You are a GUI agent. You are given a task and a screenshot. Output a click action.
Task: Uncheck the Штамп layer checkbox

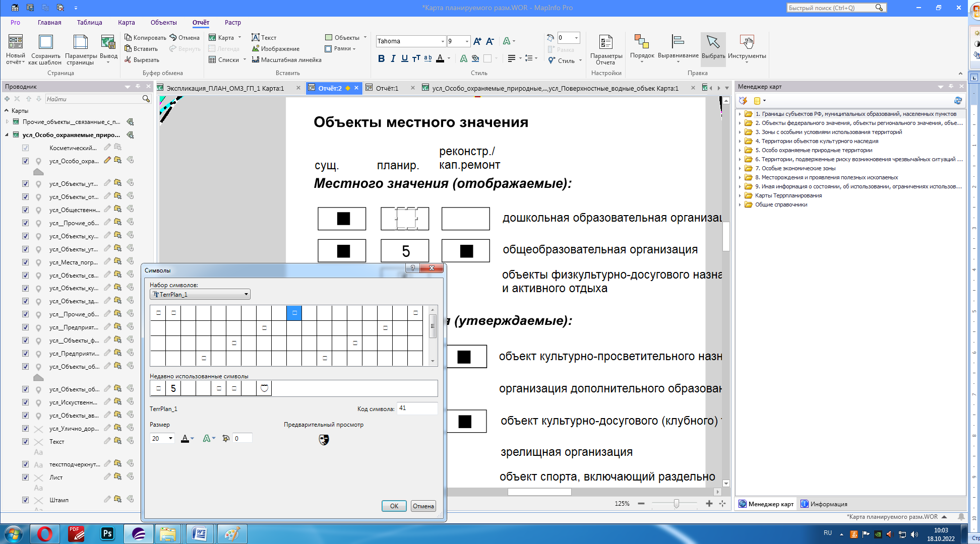pos(25,500)
